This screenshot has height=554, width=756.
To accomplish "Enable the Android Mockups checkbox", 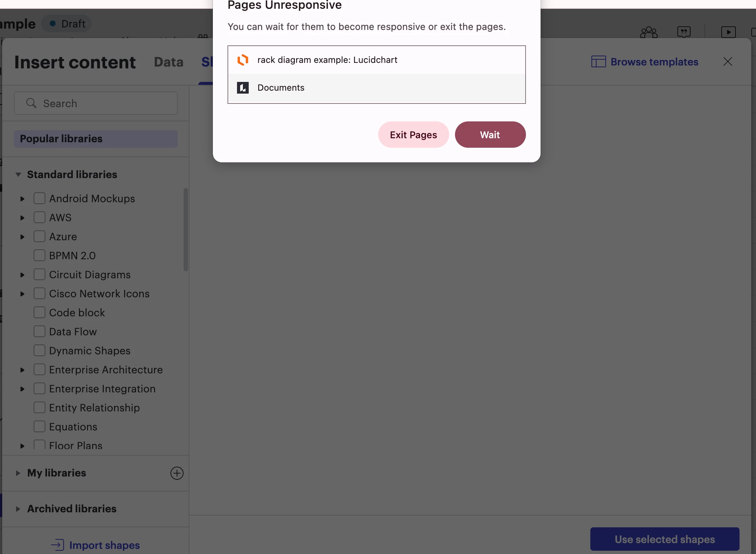I will (40, 198).
